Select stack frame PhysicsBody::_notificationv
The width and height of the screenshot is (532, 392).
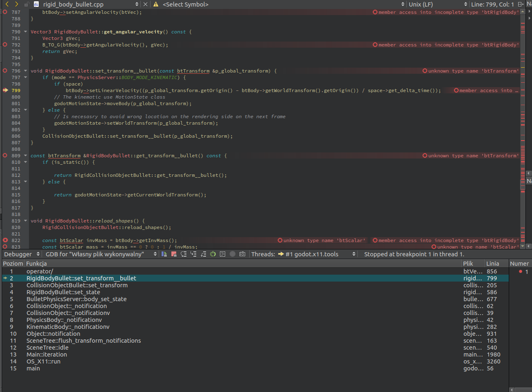click(x=255, y=319)
